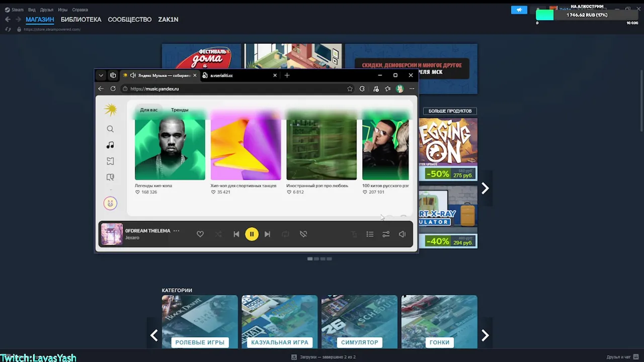Skip to previous track in Yandex Music
Viewport: 644px width, 362px height.
tap(236, 234)
